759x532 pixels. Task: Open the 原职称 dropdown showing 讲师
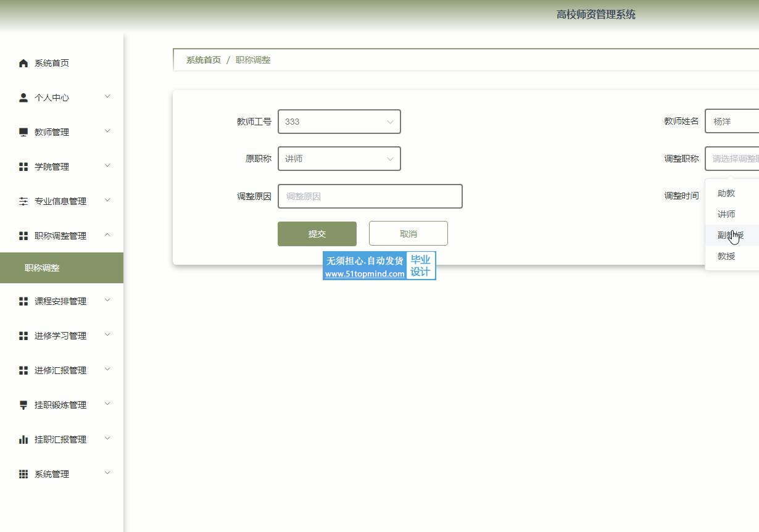point(339,159)
